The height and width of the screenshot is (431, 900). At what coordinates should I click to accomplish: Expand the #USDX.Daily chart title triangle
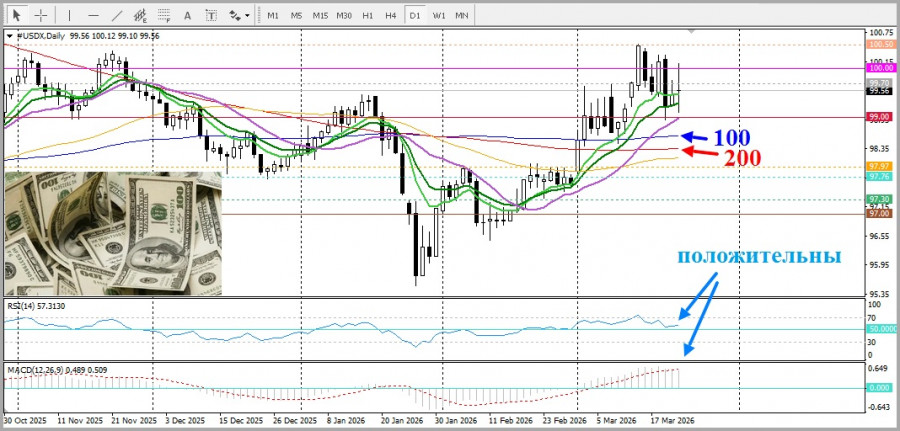(x=10, y=36)
